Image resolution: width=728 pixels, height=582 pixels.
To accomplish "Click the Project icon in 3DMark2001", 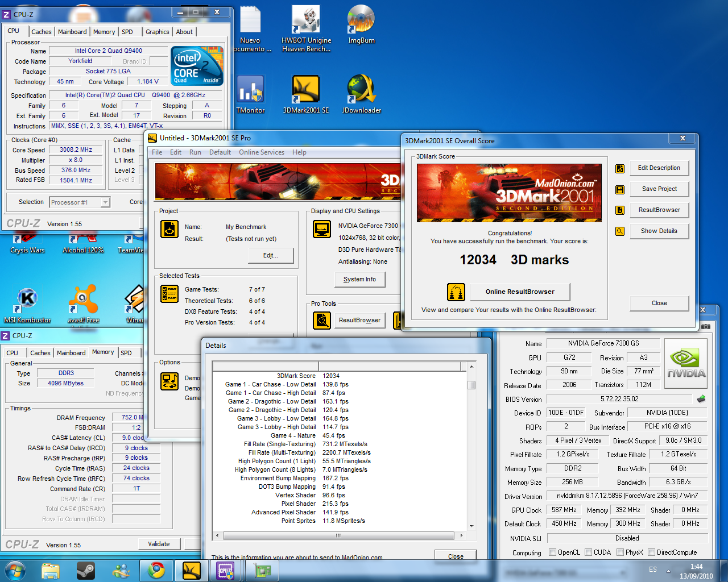I will coord(169,229).
